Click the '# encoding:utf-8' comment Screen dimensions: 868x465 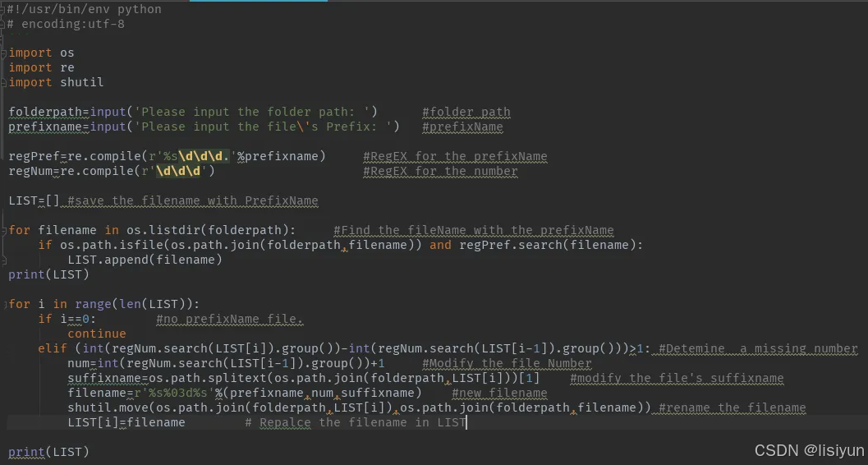tap(66, 25)
